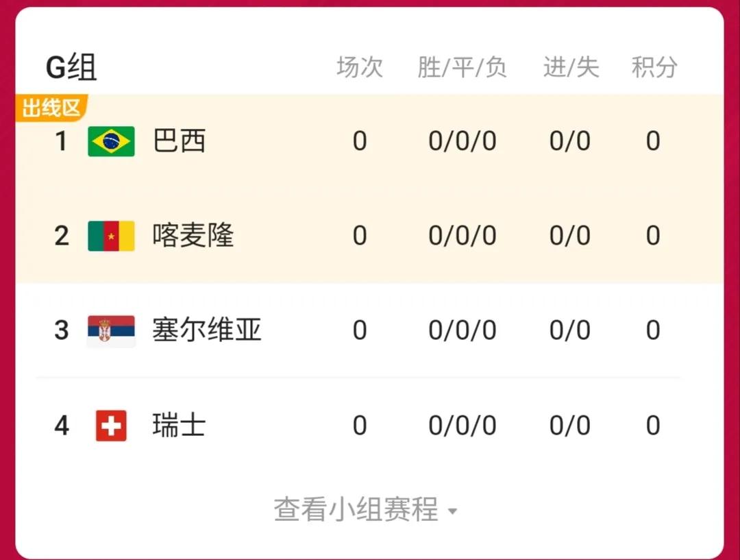Open the 积分 points column header
Viewport: 740px width, 560px height.
(x=654, y=66)
